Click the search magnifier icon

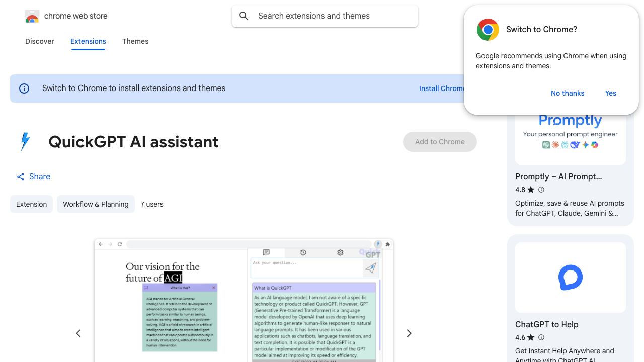tap(244, 16)
